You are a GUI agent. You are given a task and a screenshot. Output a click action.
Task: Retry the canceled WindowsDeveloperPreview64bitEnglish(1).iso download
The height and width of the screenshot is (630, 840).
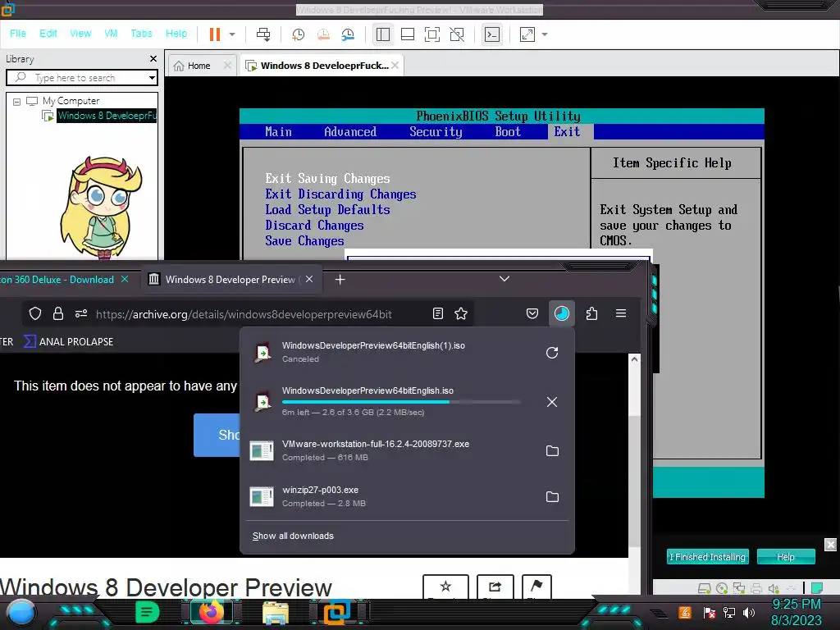point(552,353)
